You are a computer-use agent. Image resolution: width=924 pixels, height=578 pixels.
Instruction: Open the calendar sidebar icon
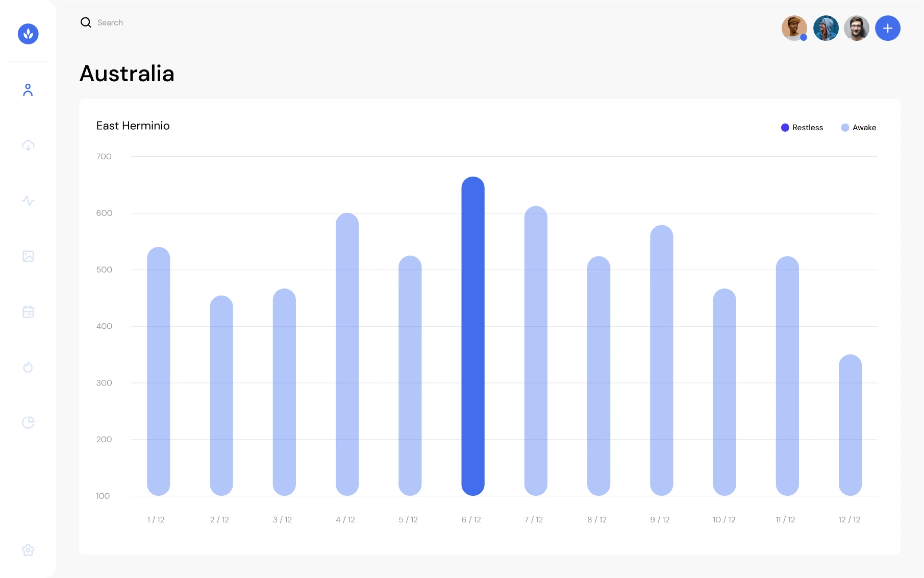[28, 311]
